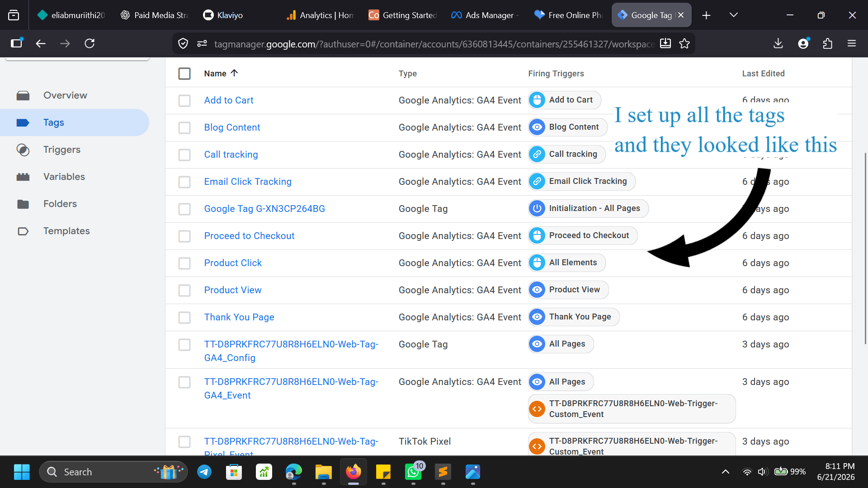Toggle the select-all checkbox in header
Image resolution: width=868 pixels, height=488 pixels.
click(184, 74)
